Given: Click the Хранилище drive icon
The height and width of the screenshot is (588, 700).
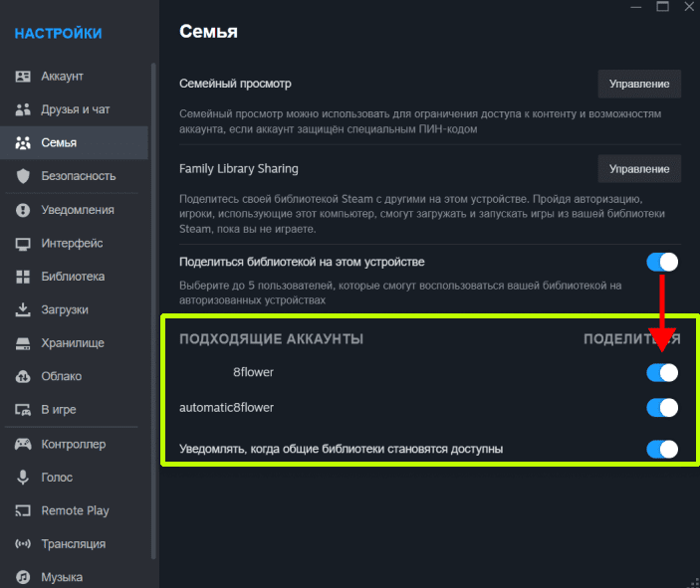Looking at the screenshot, I should click(x=23, y=343).
